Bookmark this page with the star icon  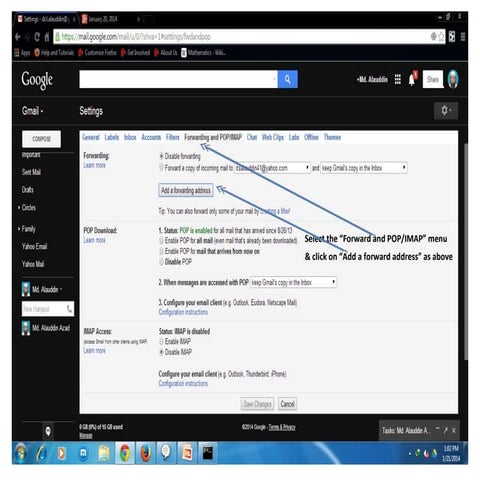pyautogui.click(x=441, y=37)
